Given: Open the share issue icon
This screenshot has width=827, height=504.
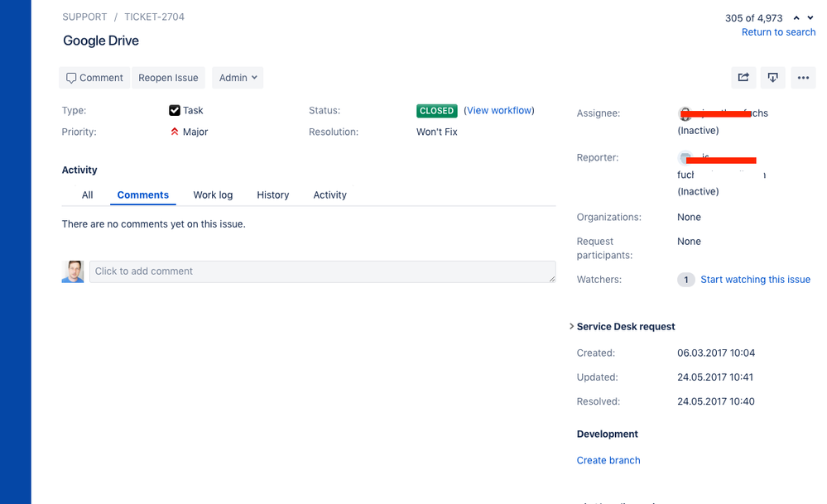Looking at the screenshot, I should pyautogui.click(x=743, y=78).
